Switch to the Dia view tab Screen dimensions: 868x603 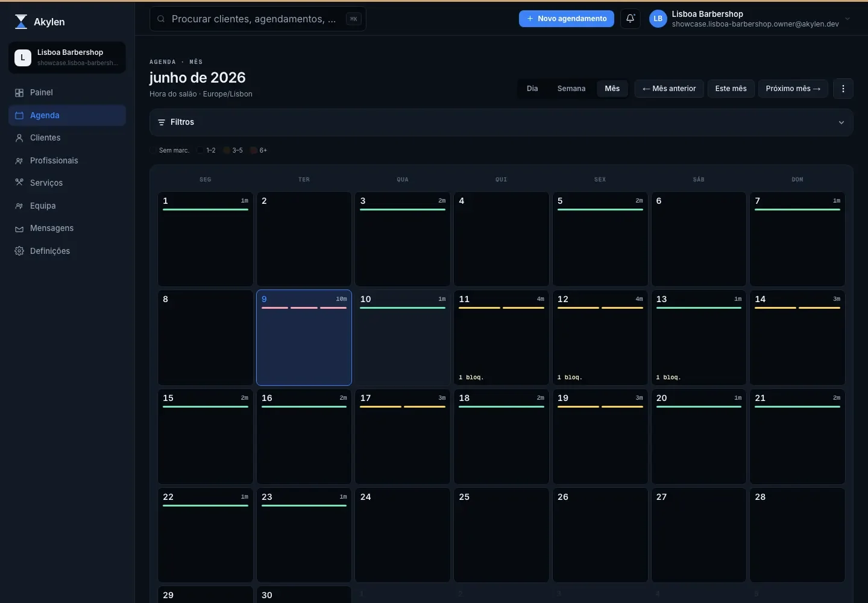tap(532, 89)
